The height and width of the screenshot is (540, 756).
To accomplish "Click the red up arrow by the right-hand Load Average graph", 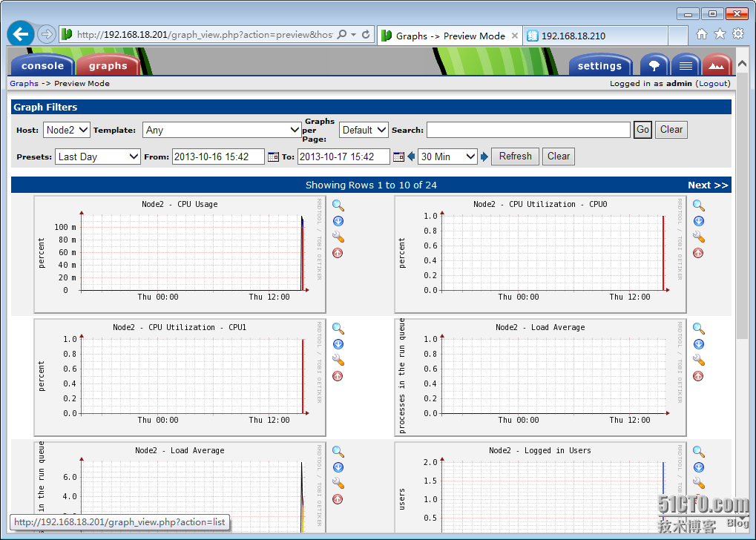I will (x=698, y=376).
